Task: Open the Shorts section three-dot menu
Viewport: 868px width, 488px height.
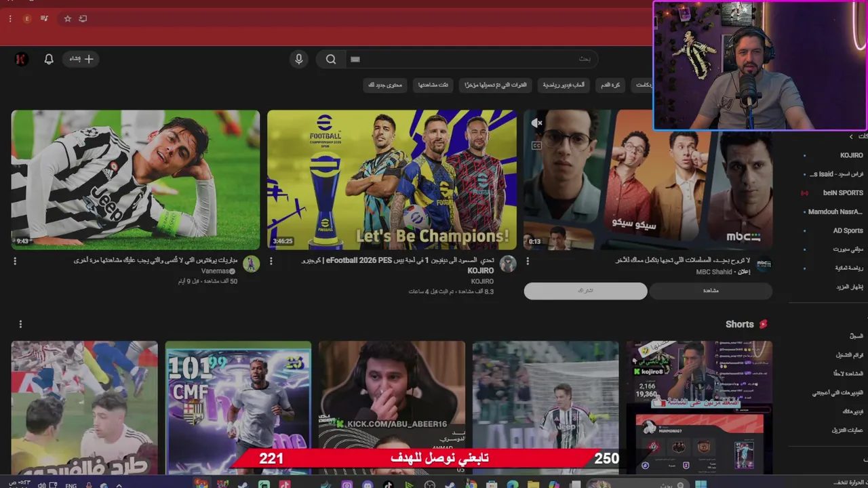Action: tap(20, 324)
